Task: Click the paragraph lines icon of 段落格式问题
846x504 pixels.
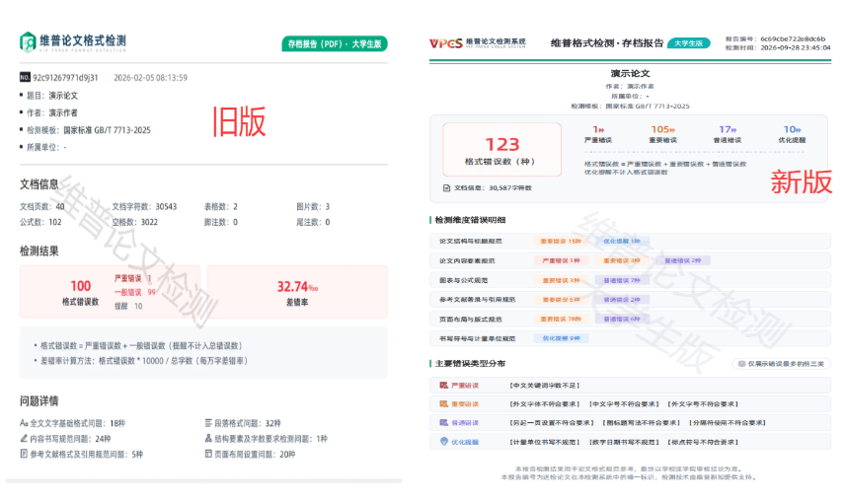Action: [208, 423]
